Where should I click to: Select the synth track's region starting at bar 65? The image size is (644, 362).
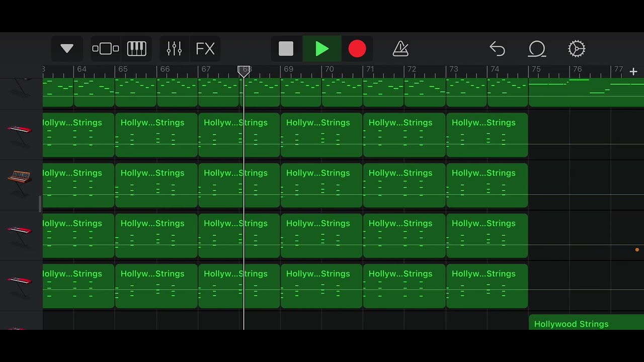(156, 185)
